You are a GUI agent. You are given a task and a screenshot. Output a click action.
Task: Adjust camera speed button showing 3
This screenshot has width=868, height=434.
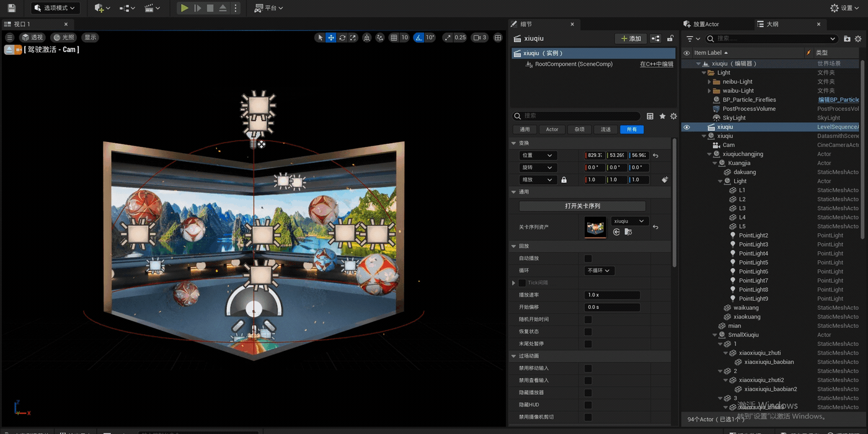click(x=480, y=38)
